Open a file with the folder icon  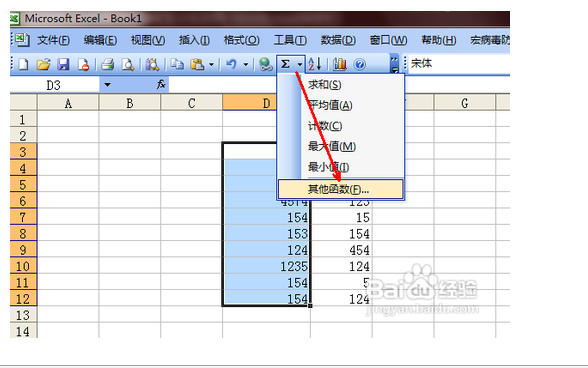tap(43, 65)
